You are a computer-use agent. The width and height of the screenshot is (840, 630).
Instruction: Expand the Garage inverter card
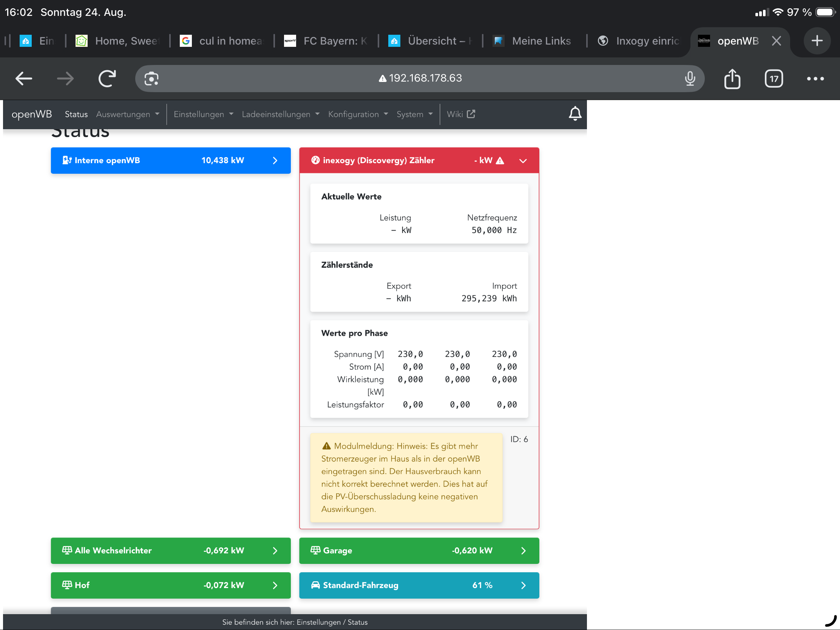point(523,551)
